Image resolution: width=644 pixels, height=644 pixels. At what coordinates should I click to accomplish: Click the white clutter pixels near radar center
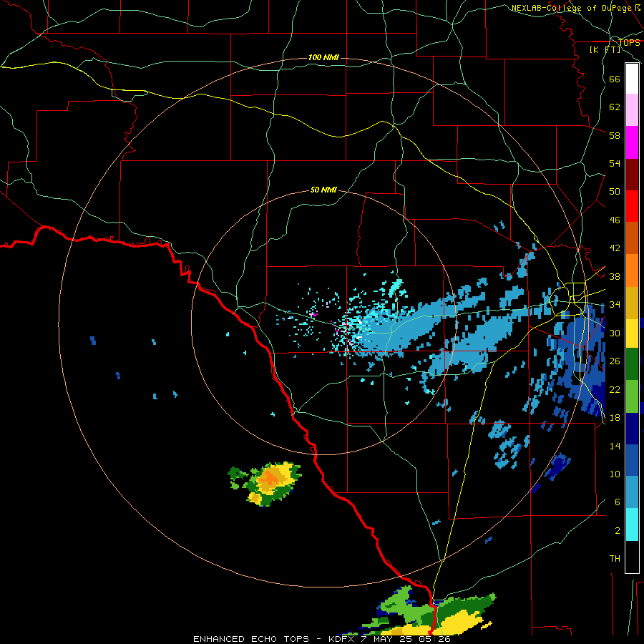pos(358,338)
